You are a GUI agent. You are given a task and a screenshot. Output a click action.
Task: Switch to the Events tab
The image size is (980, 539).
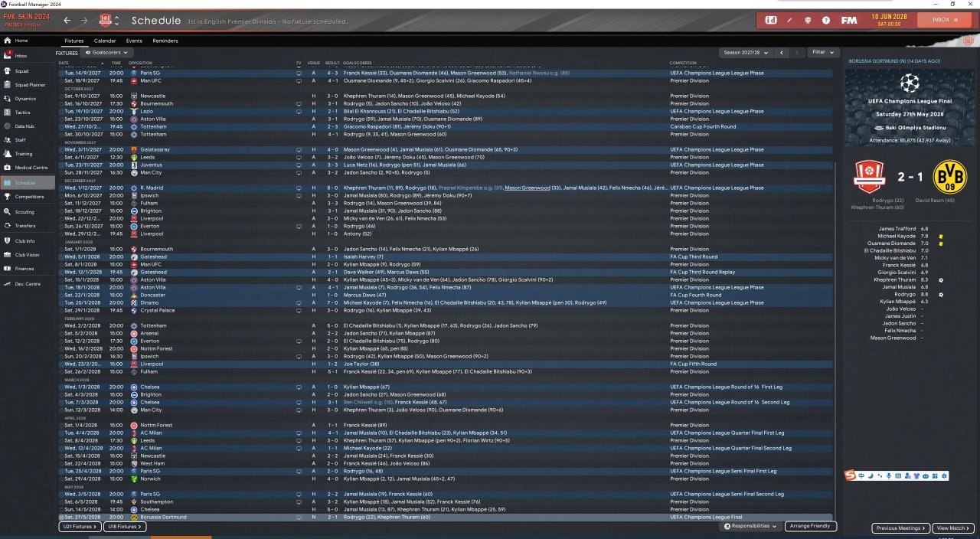(x=134, y=41)
